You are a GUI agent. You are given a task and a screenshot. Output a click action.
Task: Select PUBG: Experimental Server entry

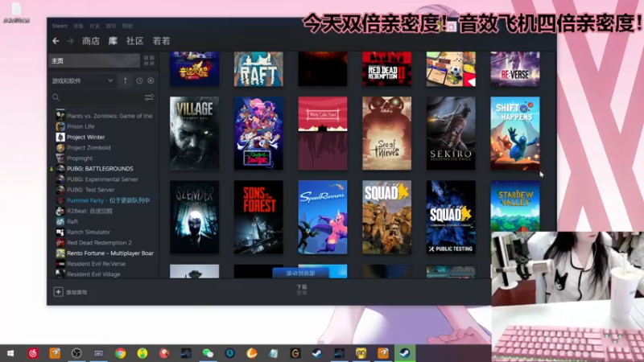[105, 179]
